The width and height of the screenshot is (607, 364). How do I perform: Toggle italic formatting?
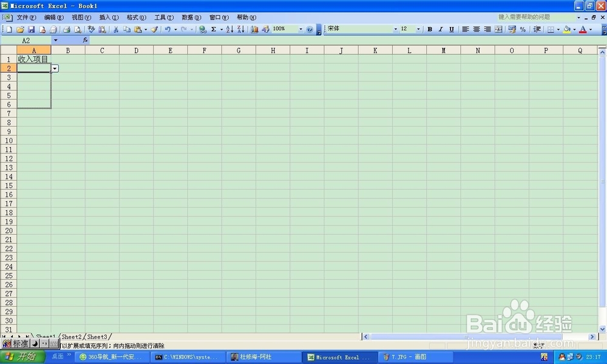pyautogui.click(x=441, y=29)
